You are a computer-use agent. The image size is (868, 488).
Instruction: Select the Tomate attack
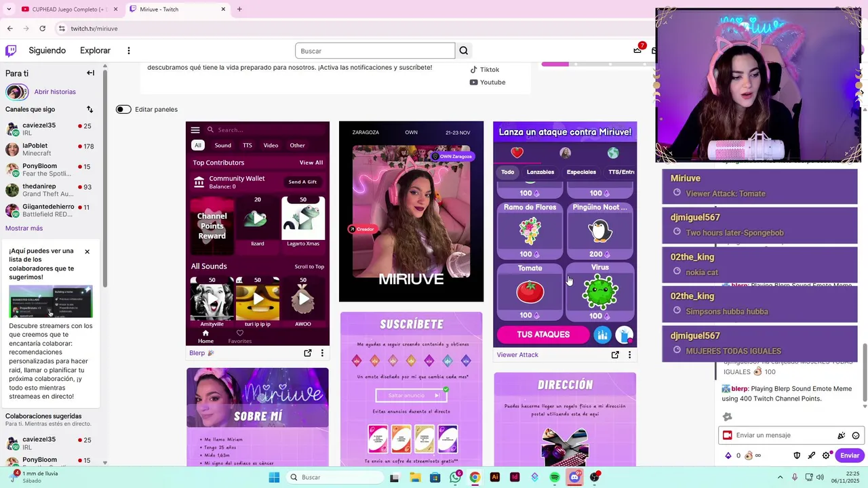point(530,292)
